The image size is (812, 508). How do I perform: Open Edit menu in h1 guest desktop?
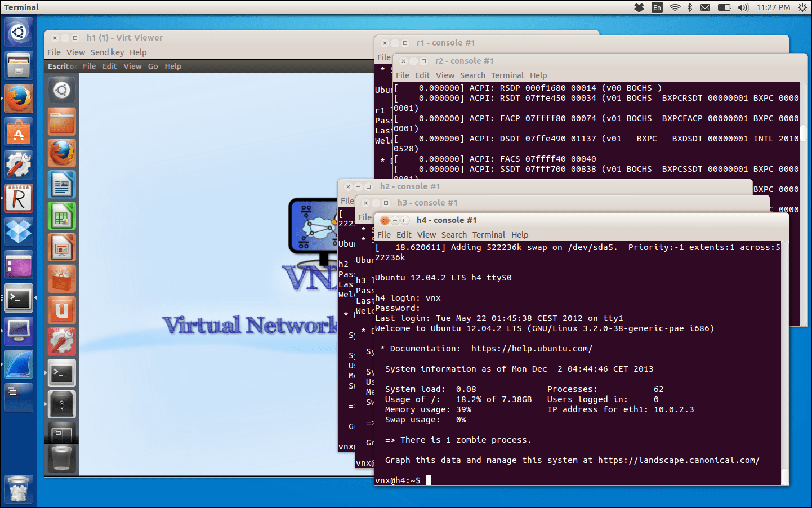110,66
